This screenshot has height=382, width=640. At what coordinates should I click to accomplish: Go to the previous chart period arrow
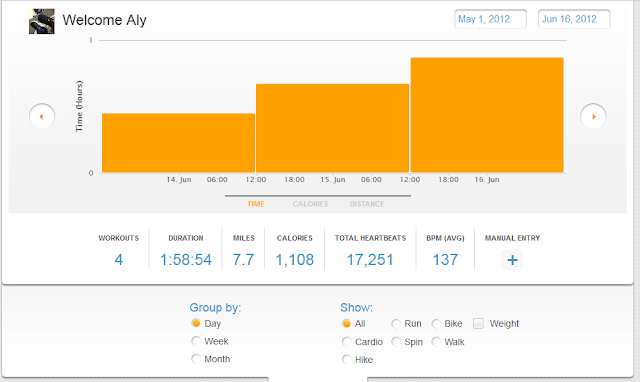click(42, 116)
